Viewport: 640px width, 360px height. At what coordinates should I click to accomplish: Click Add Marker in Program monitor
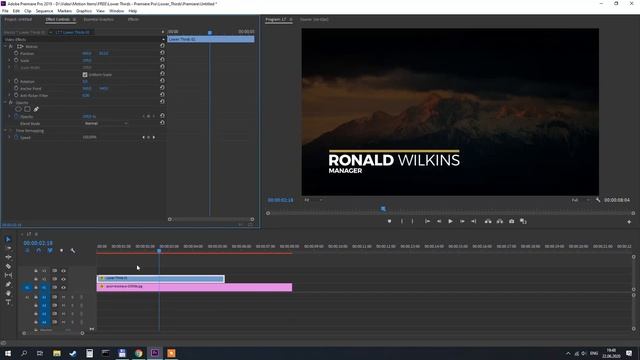point(389,221)
